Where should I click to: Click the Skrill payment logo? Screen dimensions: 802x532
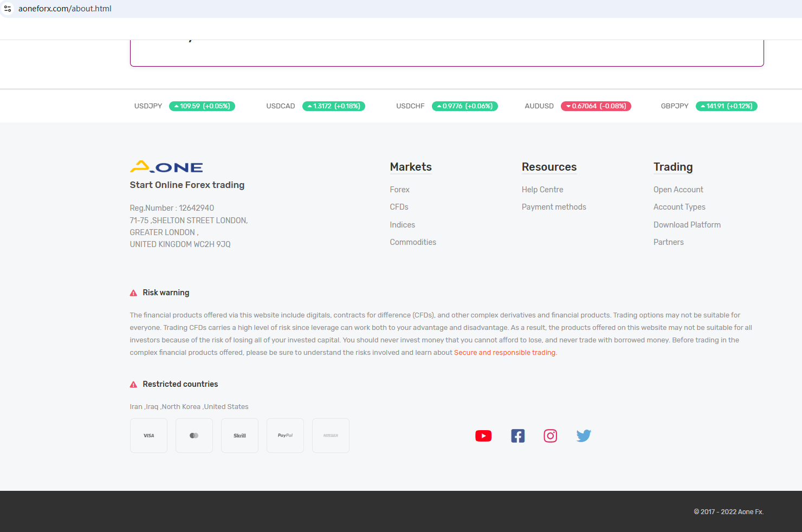(240, 436)
